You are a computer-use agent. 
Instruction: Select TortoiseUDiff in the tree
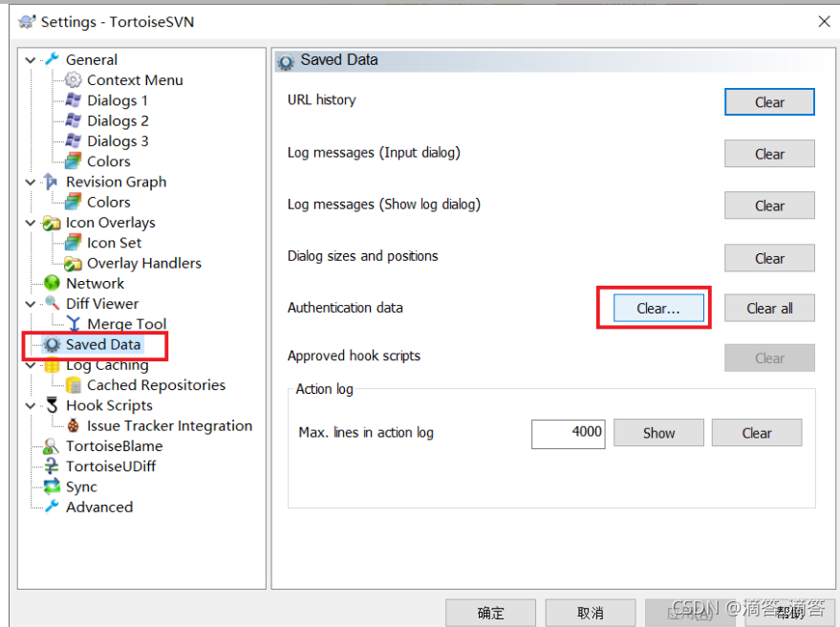[x=111, y=466]
